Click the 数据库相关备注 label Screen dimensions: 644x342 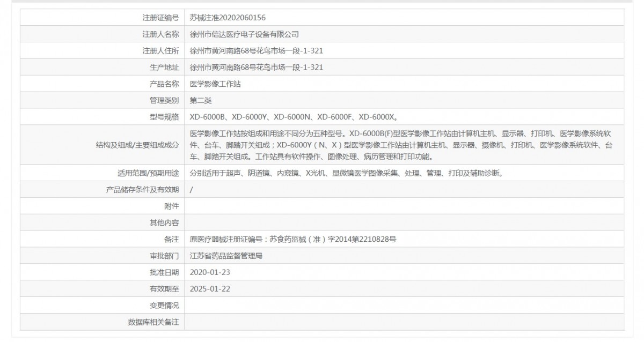[153, 323]
